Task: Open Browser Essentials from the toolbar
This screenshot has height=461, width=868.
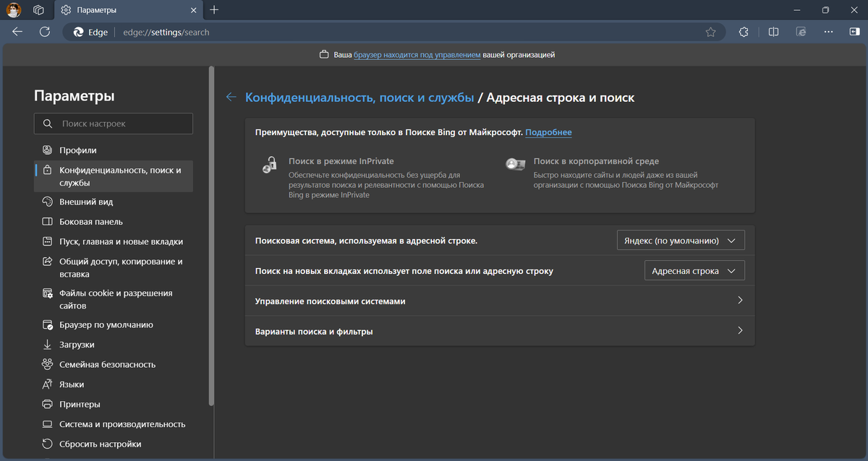Action: click(x=744, y=32)
